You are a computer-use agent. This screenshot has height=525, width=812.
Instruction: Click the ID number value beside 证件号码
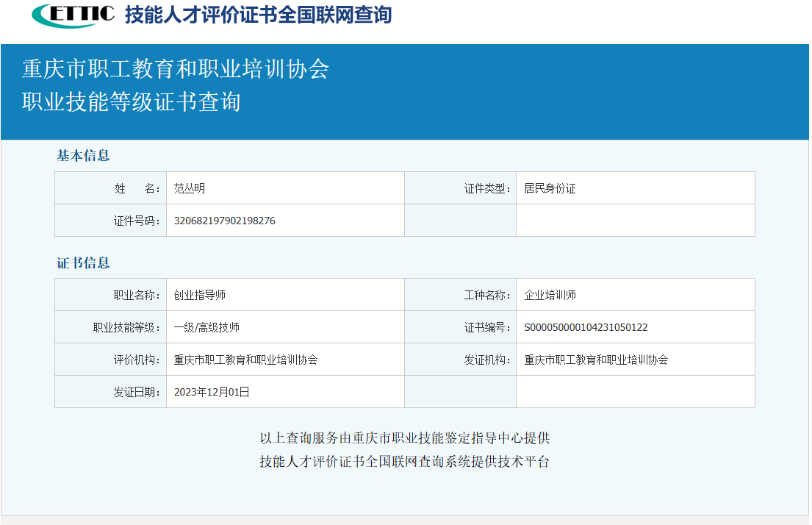point(225,221)
